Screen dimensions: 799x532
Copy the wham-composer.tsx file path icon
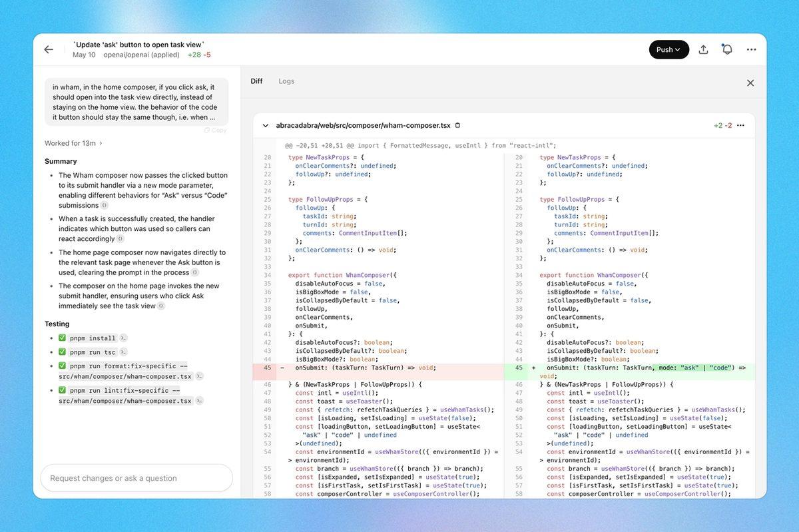[457, 125]
